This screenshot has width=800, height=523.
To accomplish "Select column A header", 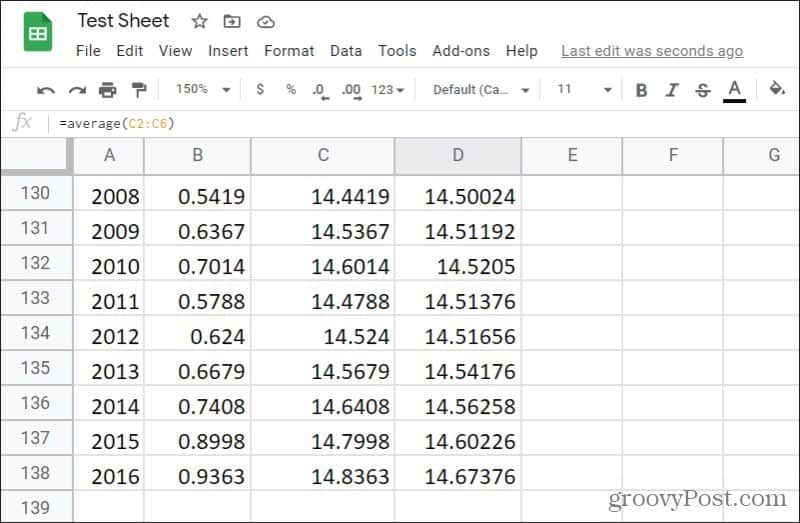I will (x=109, y=155).
